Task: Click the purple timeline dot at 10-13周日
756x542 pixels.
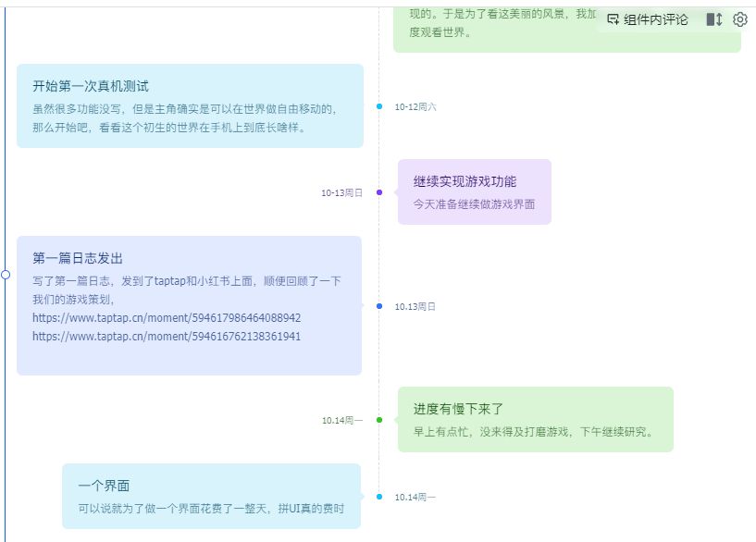Action: tap(379, 192)
